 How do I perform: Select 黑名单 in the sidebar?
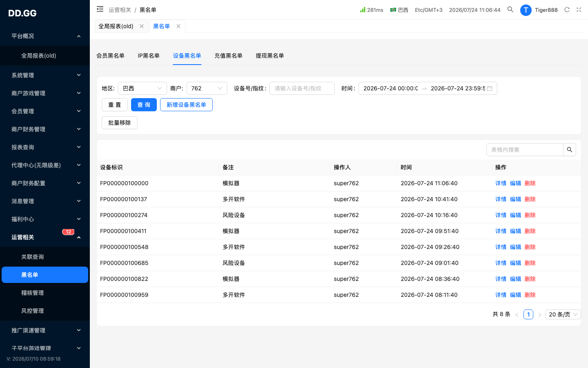pos(45,275)
